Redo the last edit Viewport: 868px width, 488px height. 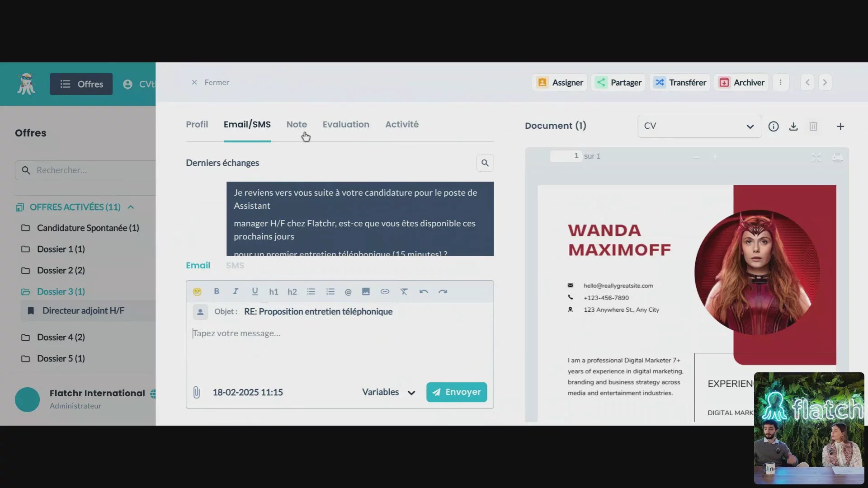click(x=443, y=292)
